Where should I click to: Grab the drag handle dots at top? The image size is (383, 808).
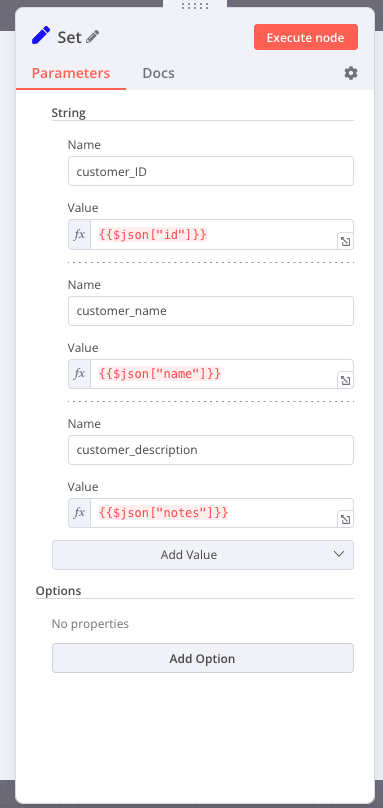coord(195,6)
